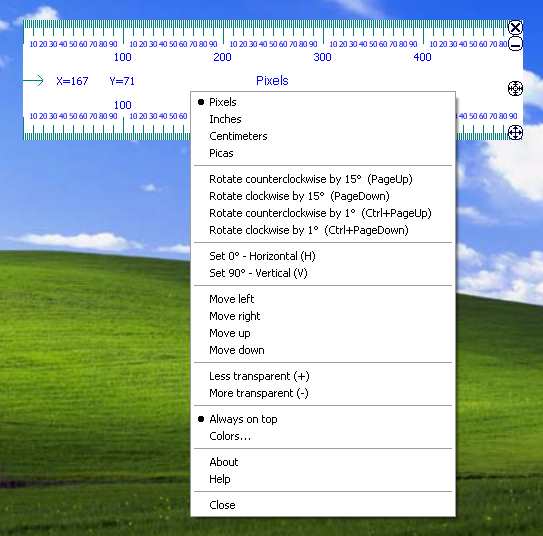Click the ruler's minus minimize icon
543x536 pixels.
click(515, 45)
